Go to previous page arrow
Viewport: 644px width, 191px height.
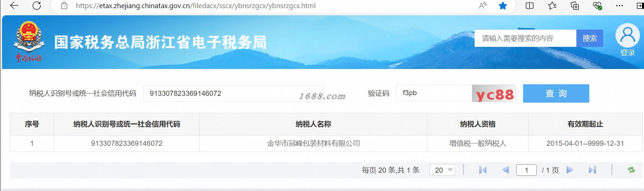pos(505,170)
